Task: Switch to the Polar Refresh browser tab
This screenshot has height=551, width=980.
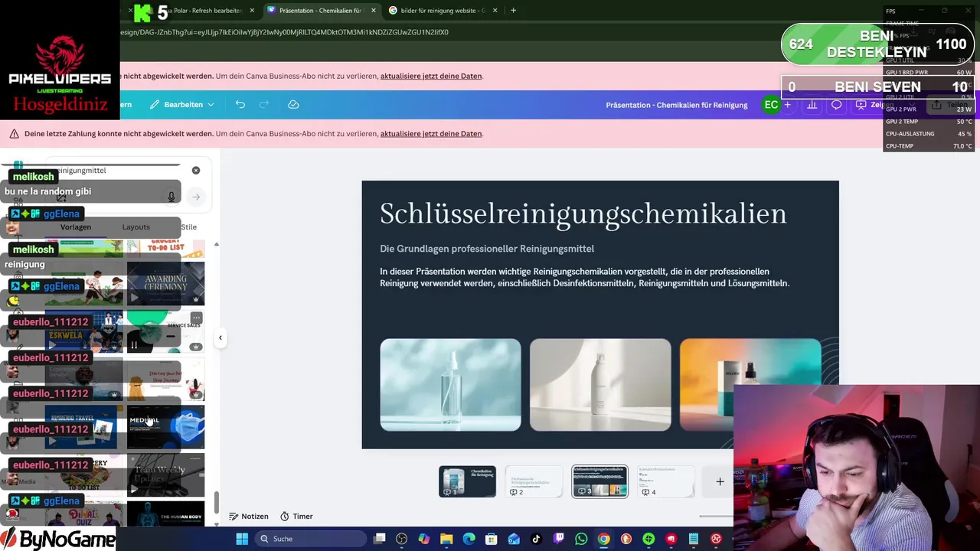Action: [x=207, y=11]
